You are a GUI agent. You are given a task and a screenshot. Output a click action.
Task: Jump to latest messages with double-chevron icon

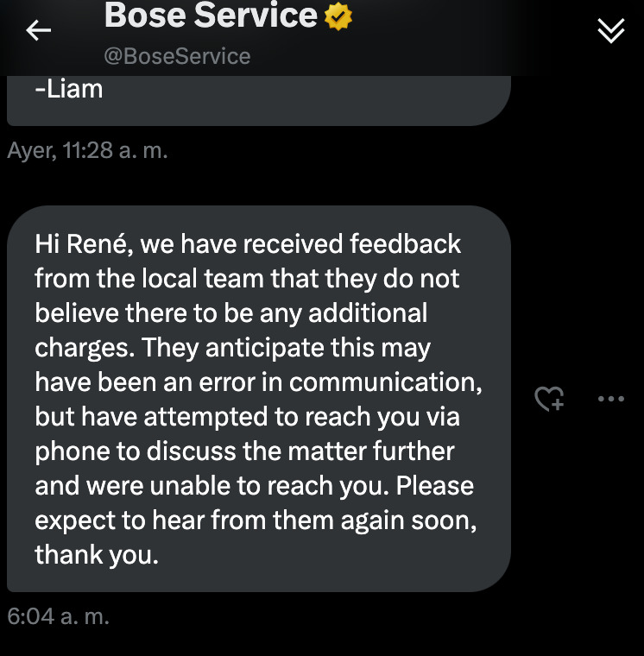pyautogui.click(x=610, y=30)
